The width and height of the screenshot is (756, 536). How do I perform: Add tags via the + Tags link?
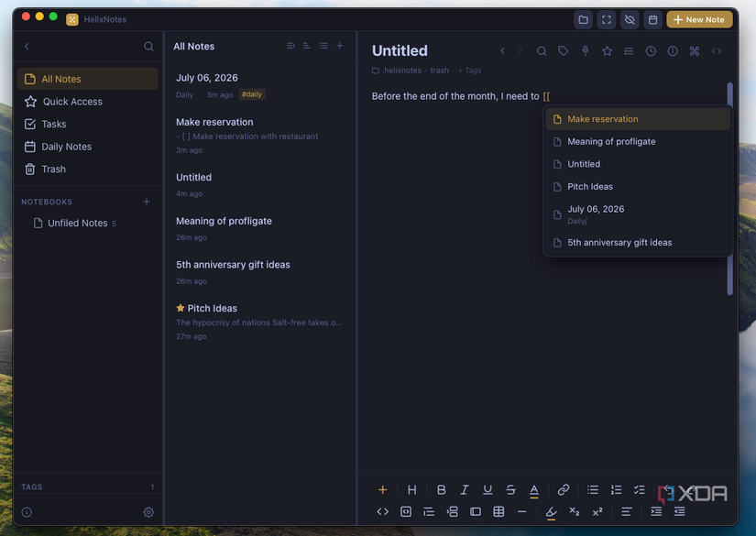pos(469,71)
